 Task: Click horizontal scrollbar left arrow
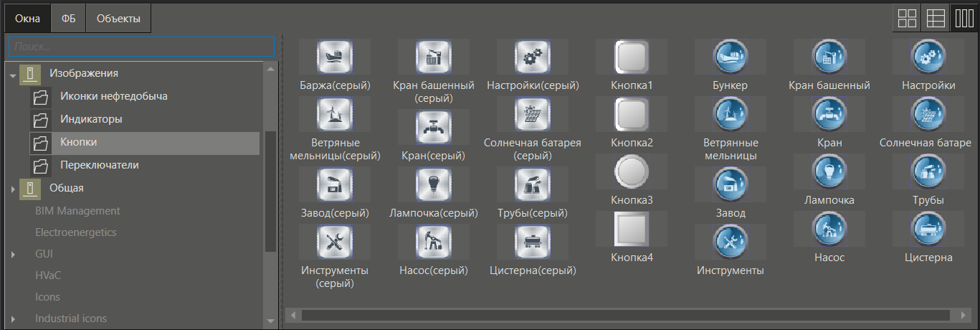[292, 315]
